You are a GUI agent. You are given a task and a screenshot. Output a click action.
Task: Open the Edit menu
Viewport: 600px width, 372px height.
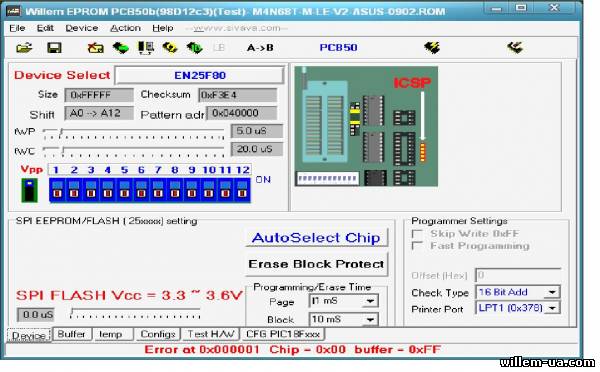[45, 28]
